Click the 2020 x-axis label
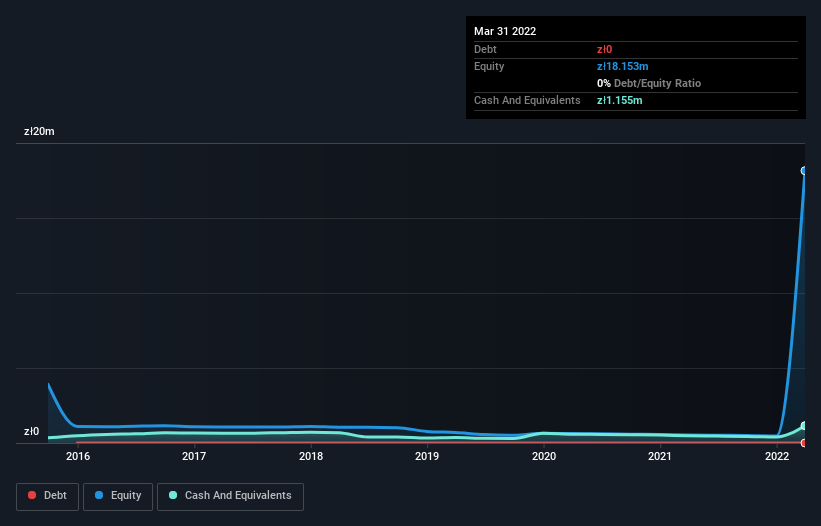 tap(544, 456)
